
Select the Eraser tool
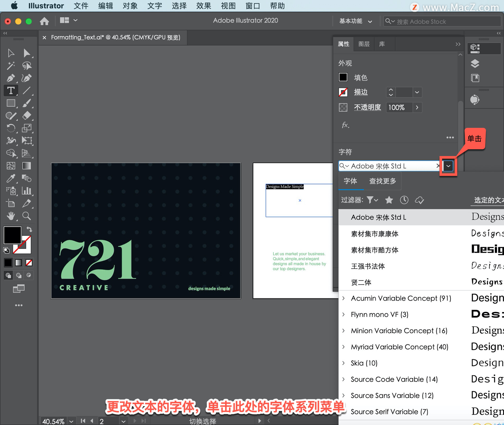coord(27,116)
